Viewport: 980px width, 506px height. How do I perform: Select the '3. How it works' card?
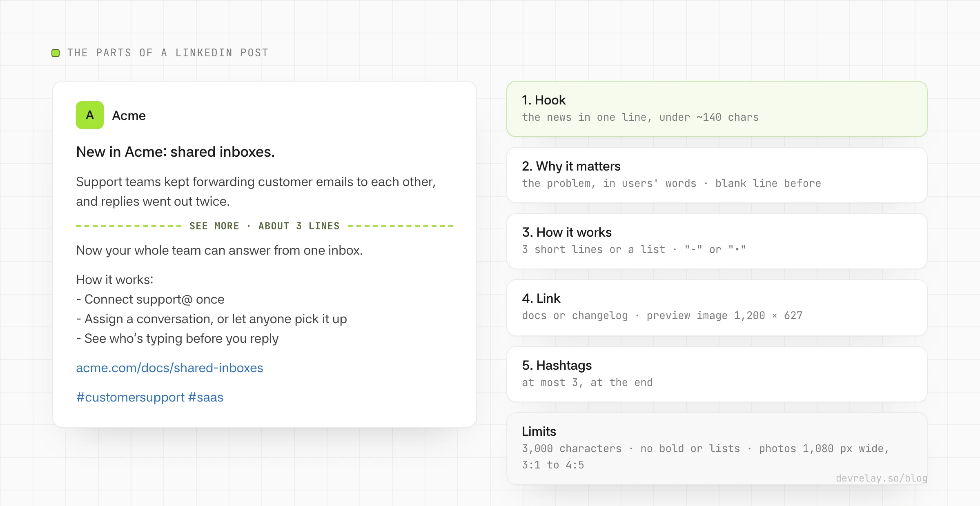click(x=717, y=241)
